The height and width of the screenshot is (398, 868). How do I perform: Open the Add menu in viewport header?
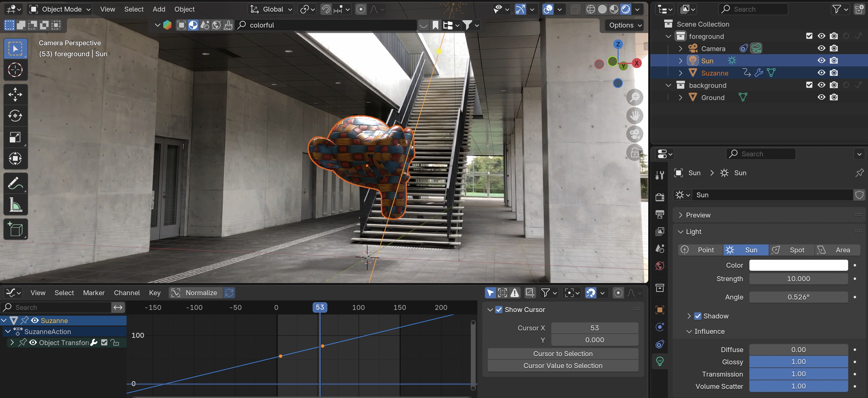tap(159, 9)
